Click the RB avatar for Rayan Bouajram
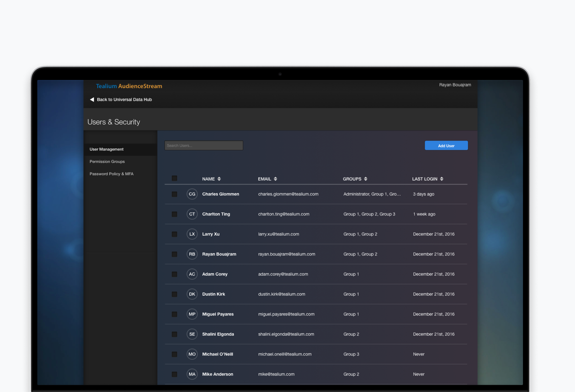The image size is (575, 392). (192, 254)
